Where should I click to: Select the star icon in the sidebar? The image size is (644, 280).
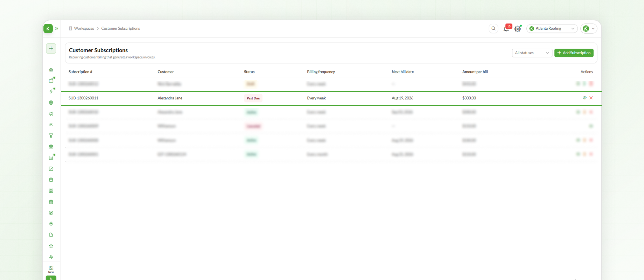(51, 246)
